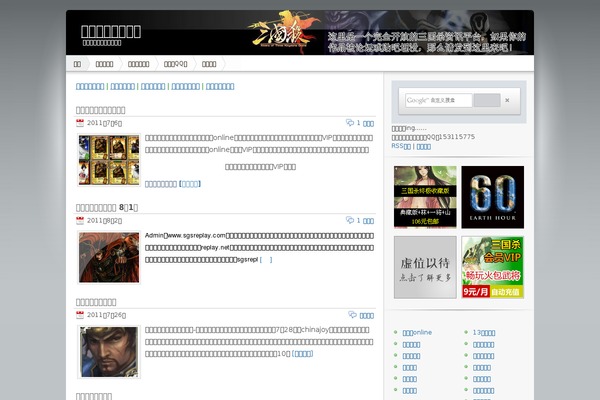600x400 pixels.
Task: Open the bracketed read-more link in the 2011-8-2 post
Action: 266,260
